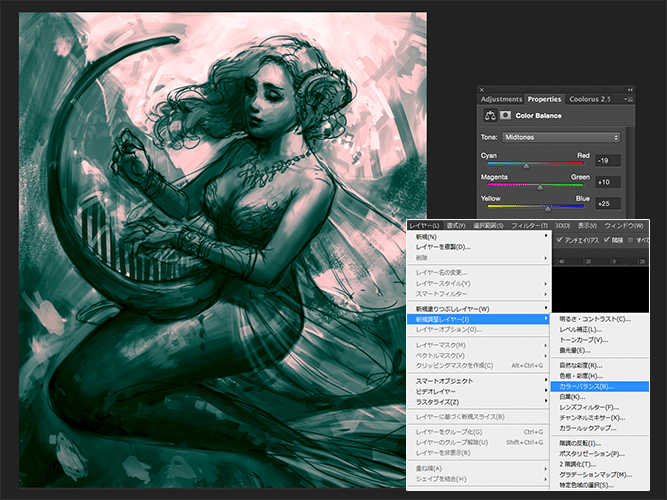Image resolution: width=667 pixels, height=500 pixels.
Task: Choose レンズフィルター(F)... adjustment
Action: 600,408
